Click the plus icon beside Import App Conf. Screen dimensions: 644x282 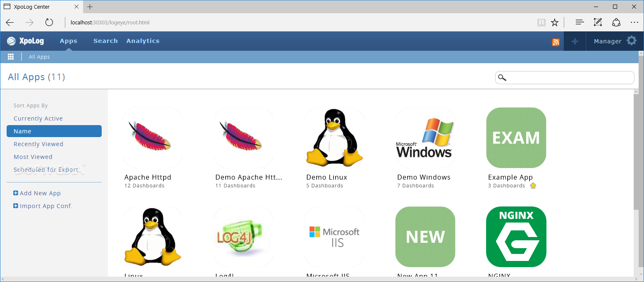16,206
